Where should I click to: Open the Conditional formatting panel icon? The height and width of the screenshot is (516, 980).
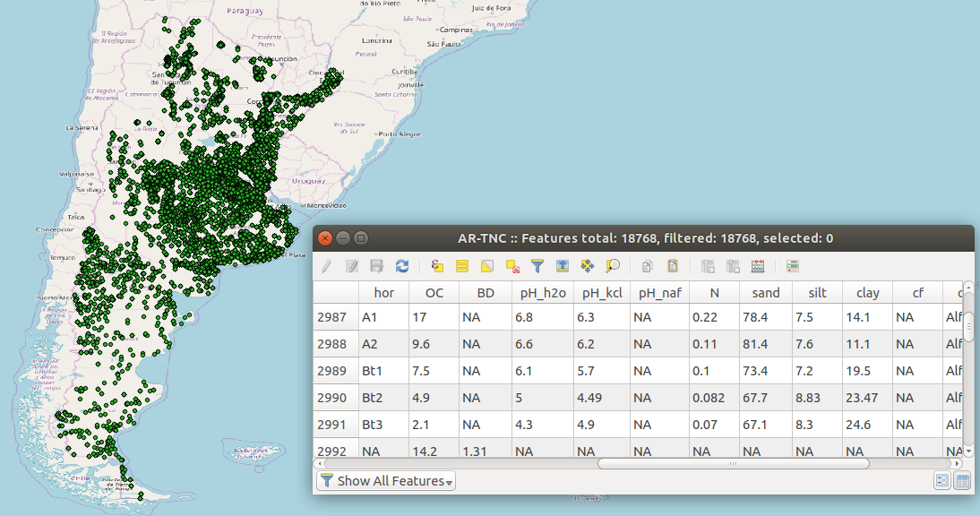tap(793, 266)
